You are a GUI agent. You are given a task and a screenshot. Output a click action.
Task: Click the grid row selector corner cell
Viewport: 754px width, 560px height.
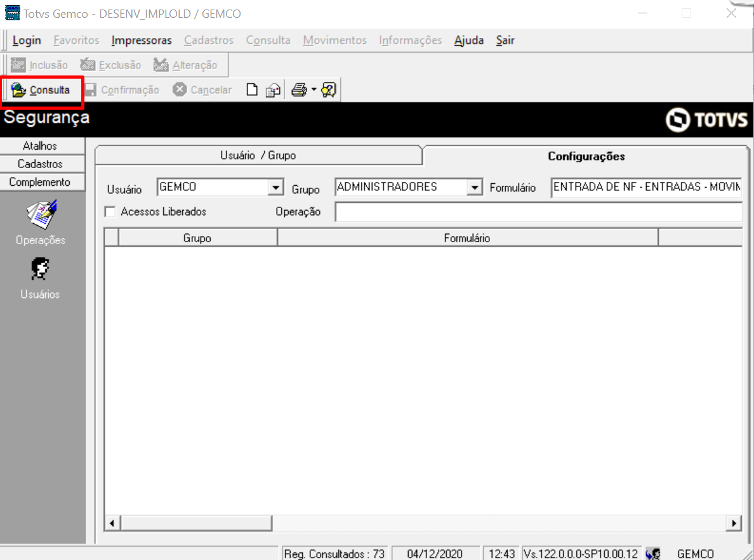112,238
